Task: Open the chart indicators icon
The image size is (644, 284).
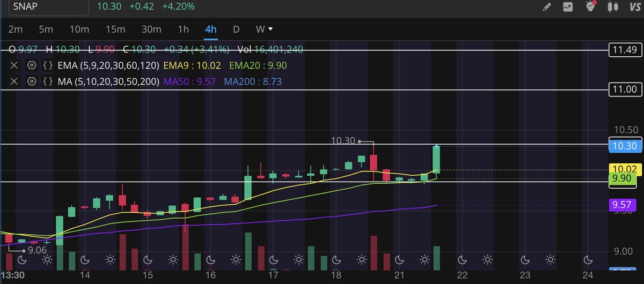Action: click(567, 7)
